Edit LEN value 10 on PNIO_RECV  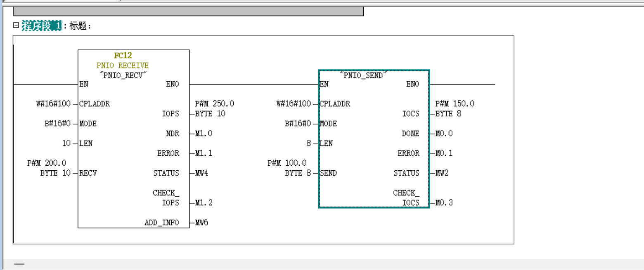(x=66, y=143)
